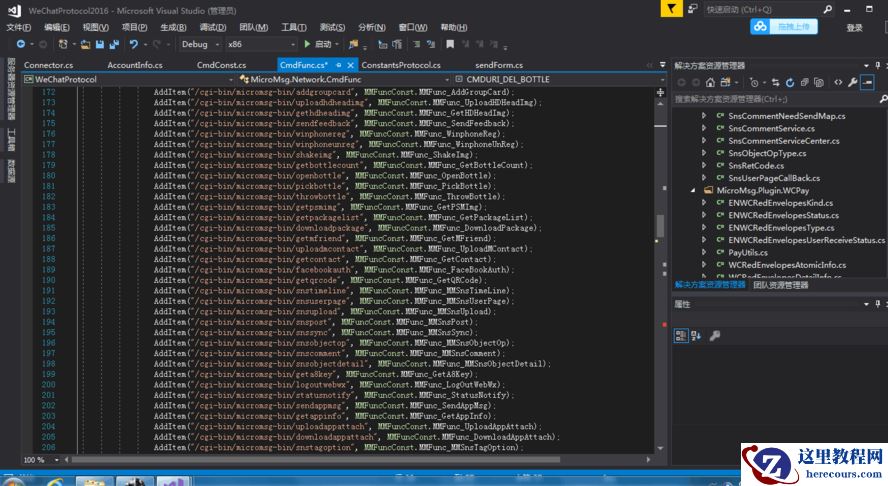Click the Quick Launch search field
The height and width of the screenshot is (486, 888).
750,9
